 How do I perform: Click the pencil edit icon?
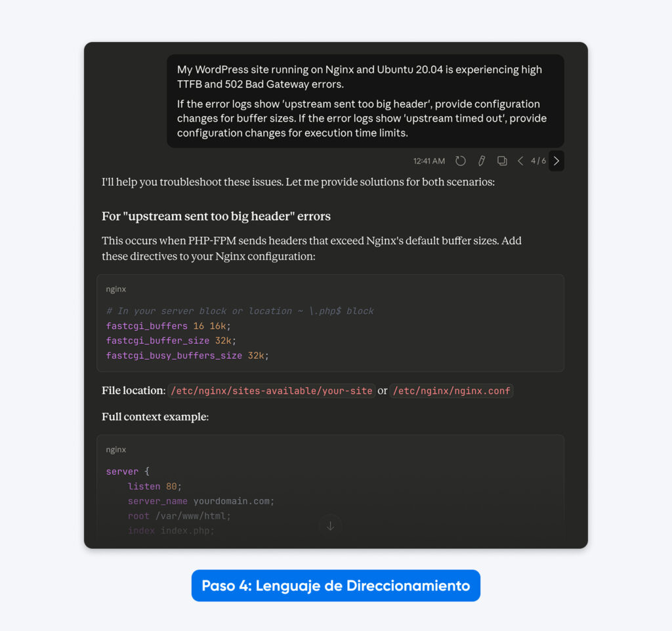pos(481,161)
